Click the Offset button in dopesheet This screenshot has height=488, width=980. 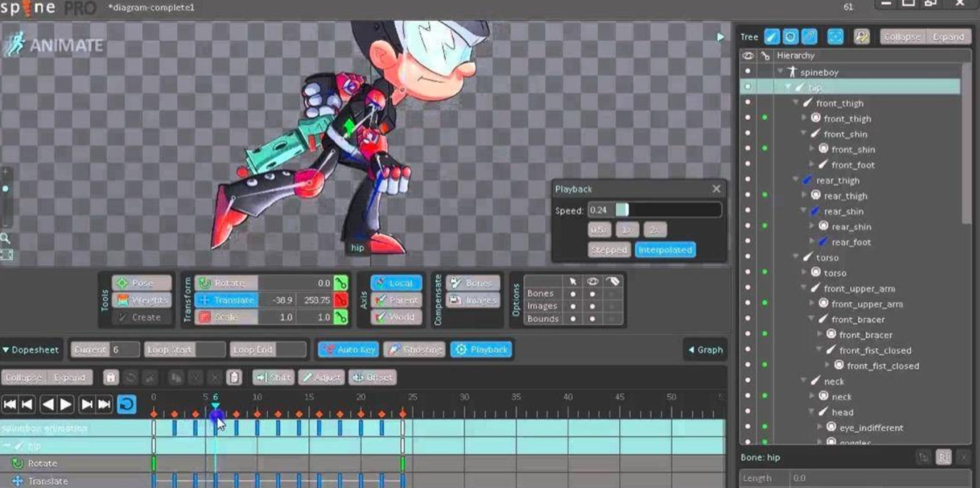coord(373,378)
